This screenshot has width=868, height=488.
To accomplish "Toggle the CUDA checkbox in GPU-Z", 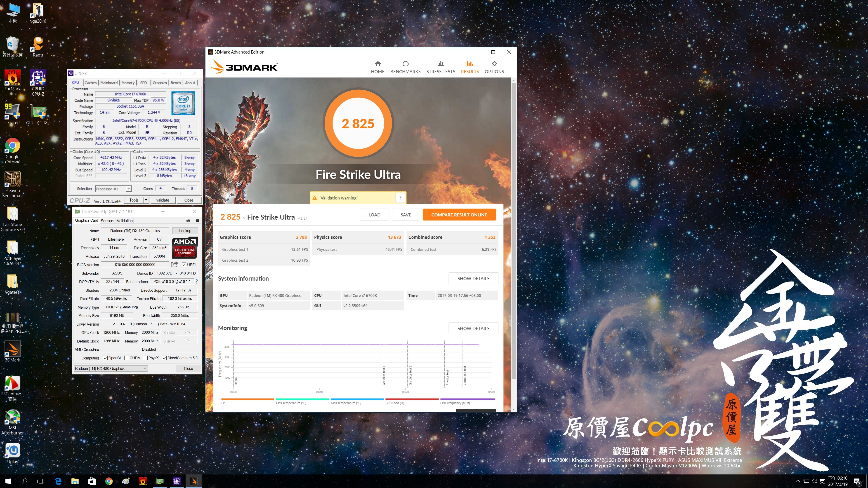I will [x=127, y=358].
